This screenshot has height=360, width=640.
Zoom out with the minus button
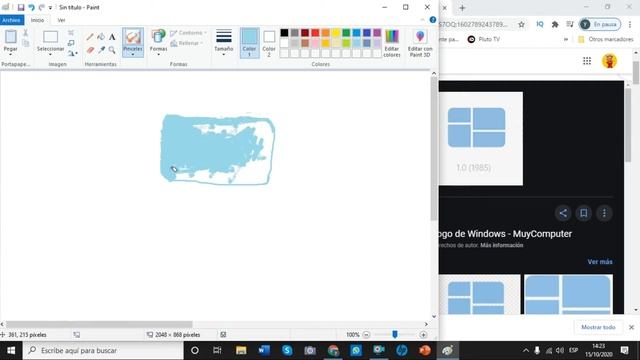366,335
